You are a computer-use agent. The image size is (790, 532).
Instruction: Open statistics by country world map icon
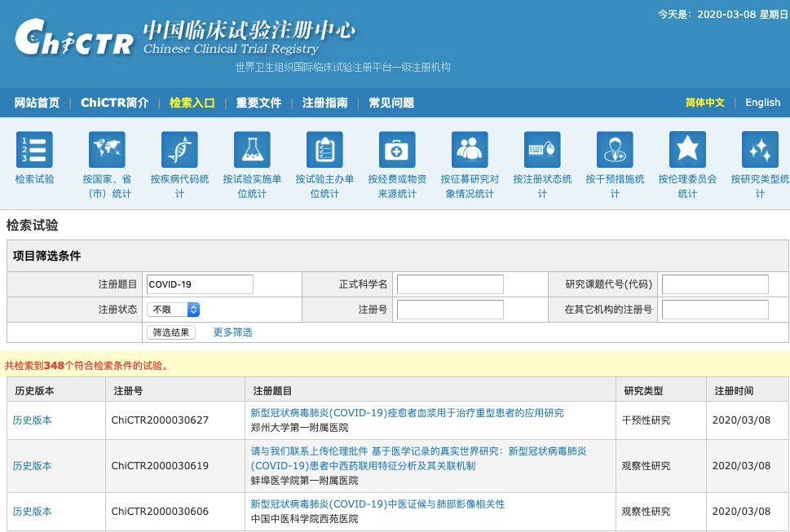107,150
